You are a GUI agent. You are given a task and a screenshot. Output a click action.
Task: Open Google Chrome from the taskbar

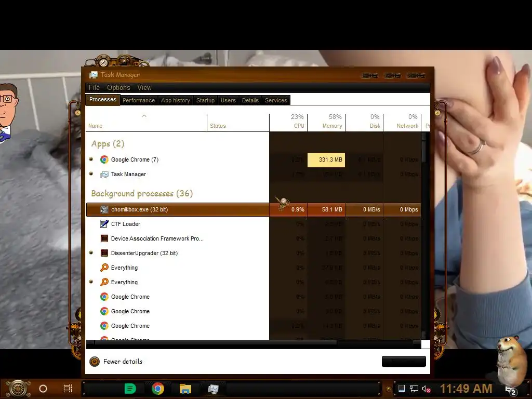pyautogui.click(x=158, y=389)
